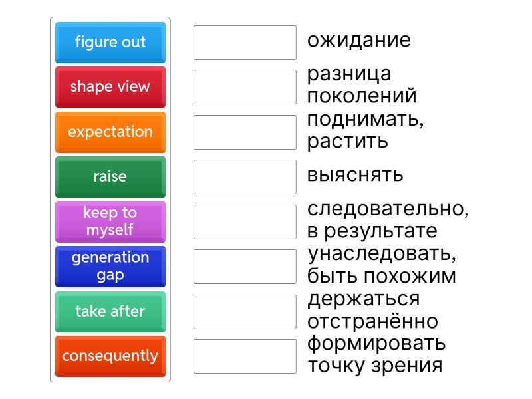Click the blue "figure out" tile
The image size is (532, 399).
coord(110,43)
